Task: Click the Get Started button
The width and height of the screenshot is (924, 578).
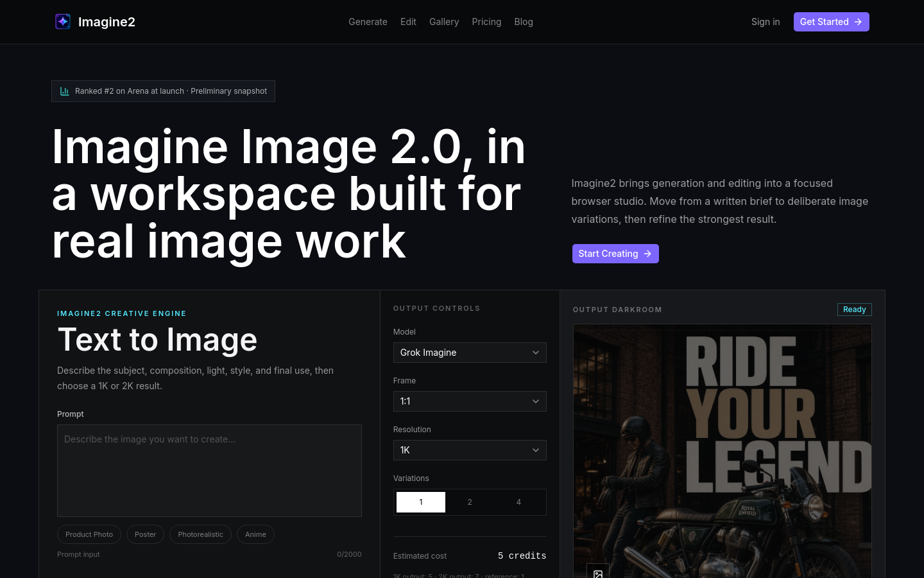Action: pos(831,22)
